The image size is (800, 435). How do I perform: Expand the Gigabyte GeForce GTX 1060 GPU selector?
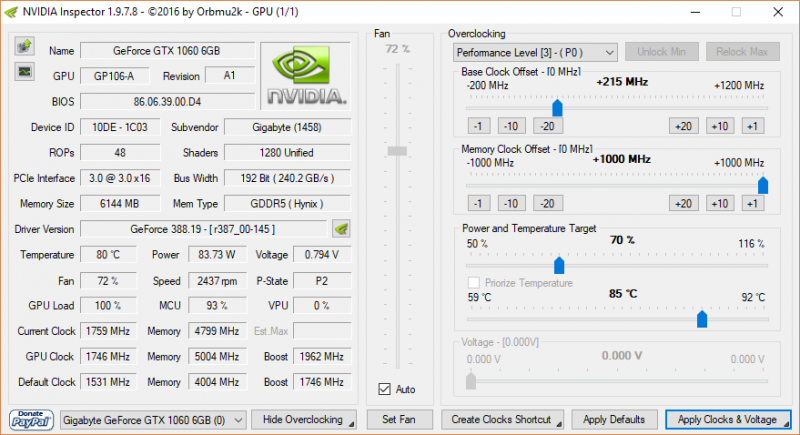pyautogui.click(x=152, y=420)
